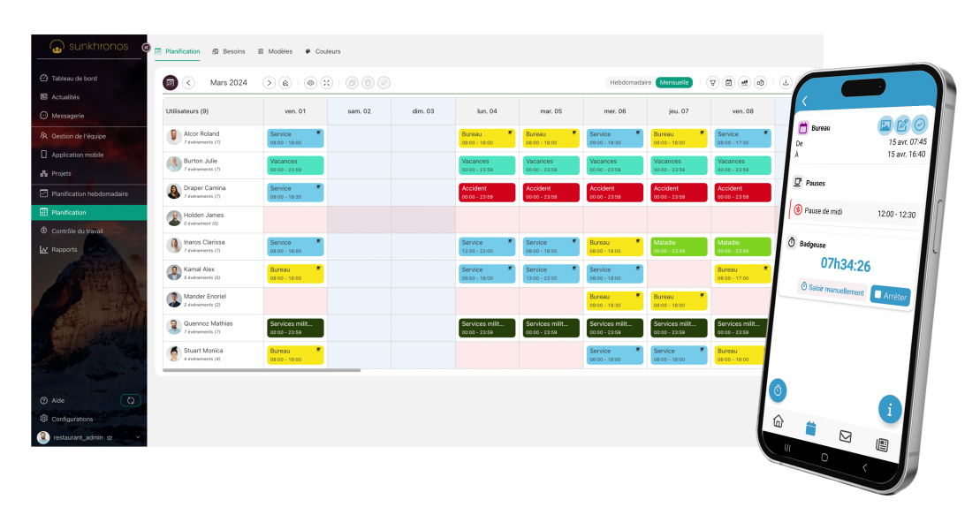Toggle visibility with the eye icon
This screenshot has height=530, width=980.
pyautogui.click(x=310, y=82)
